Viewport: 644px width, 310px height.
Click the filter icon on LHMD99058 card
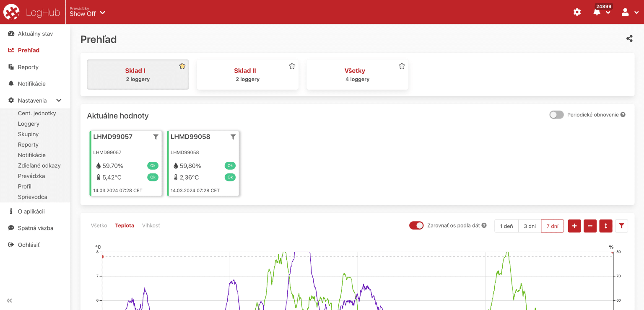click(233, 137)
